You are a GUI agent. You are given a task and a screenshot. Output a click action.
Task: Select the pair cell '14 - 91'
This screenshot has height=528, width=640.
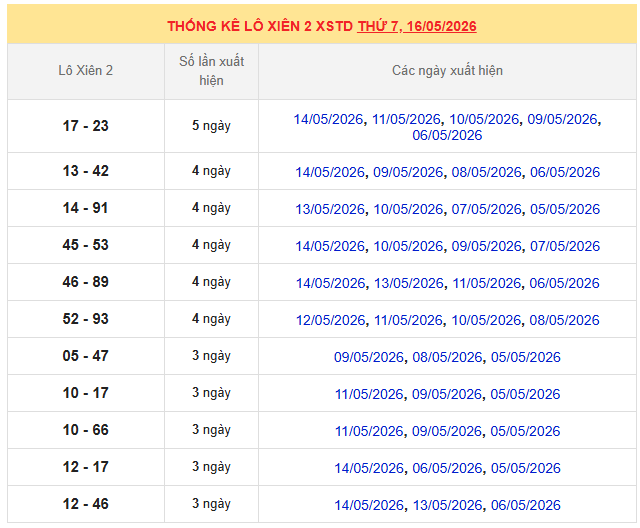(86, 208)
